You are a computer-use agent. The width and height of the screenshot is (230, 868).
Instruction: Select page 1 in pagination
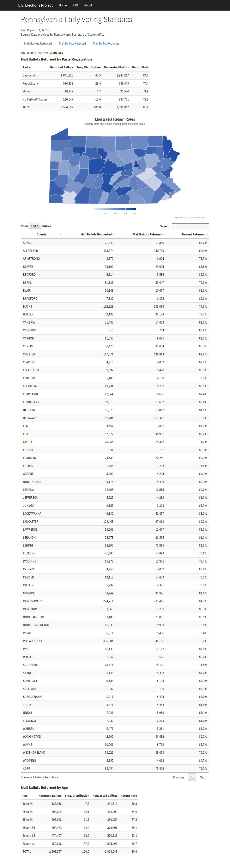[x=192, y=777]
